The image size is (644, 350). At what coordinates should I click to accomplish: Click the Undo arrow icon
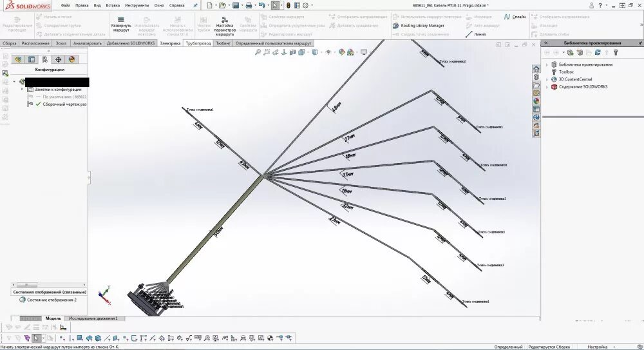click(261, 5)
